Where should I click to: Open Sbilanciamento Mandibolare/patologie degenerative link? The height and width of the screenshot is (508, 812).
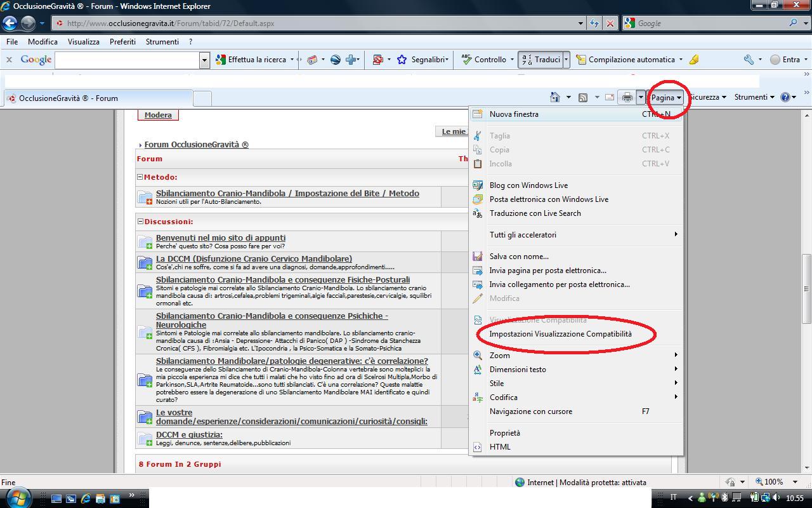[x=292, y=361]
